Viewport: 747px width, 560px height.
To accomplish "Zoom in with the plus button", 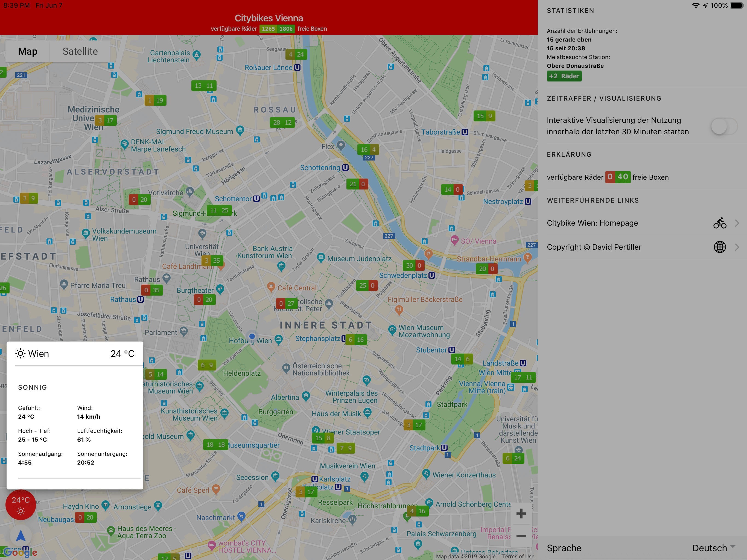I will point(521,514).
